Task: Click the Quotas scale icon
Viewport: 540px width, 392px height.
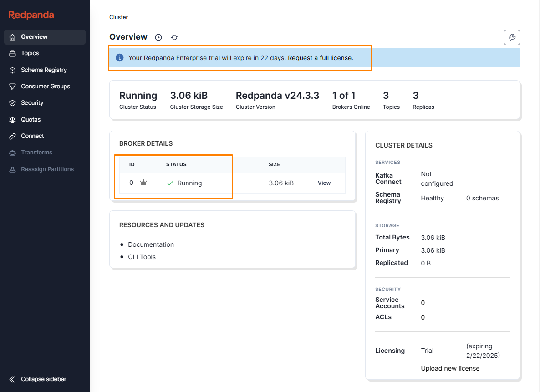Action: (12, 120)
